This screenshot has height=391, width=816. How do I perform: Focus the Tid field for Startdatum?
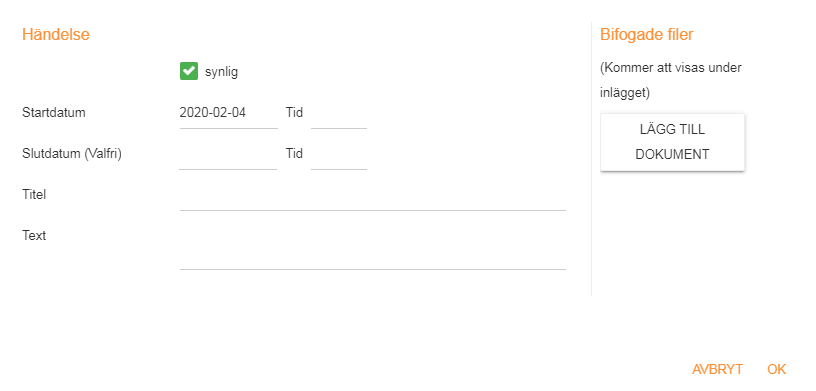pos(339,113)
